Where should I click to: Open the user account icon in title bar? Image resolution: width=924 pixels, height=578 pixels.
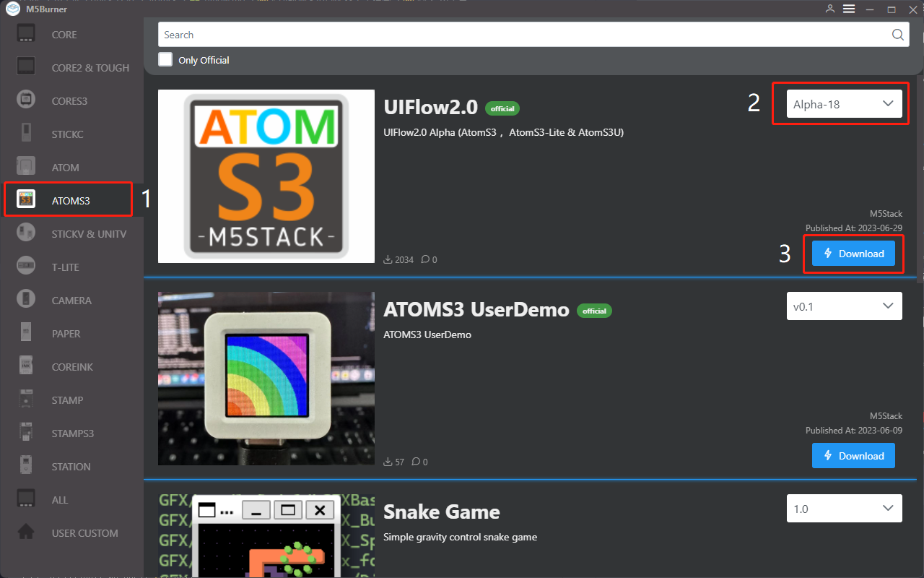[830, 9]
